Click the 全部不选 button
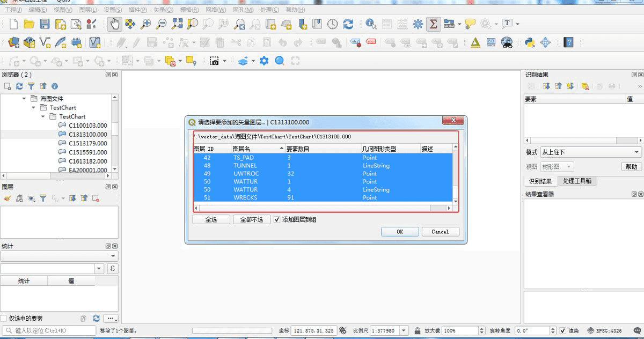 pos(251,219)
